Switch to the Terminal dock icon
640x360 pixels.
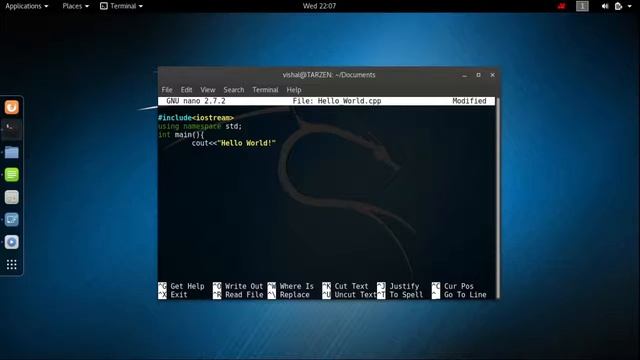click(11, 129)
